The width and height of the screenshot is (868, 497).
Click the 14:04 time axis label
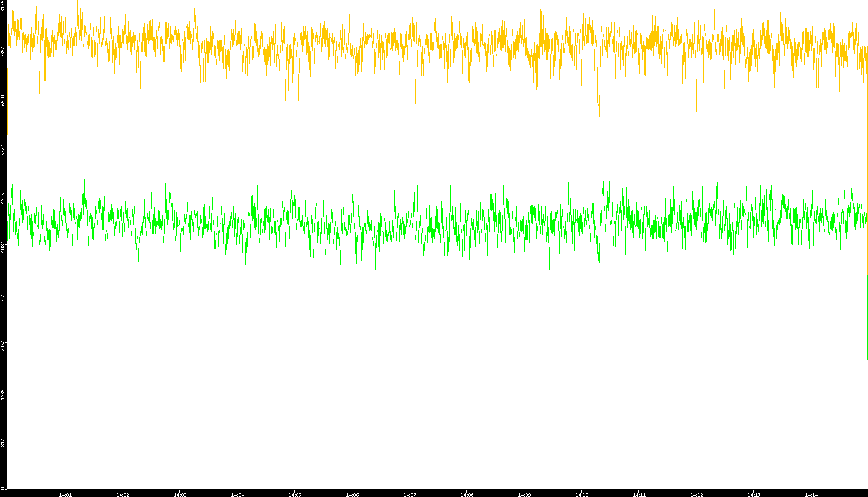pos(237,495)
